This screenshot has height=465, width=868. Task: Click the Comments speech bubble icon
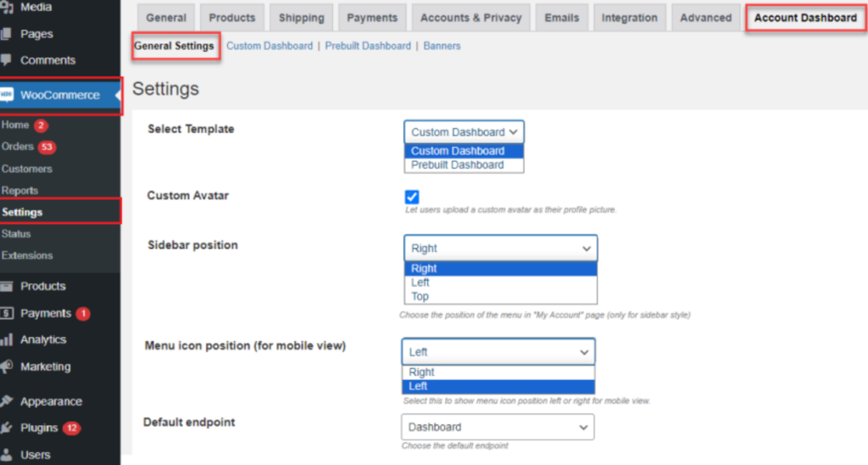pyautogui.click(x=7, y=60)
